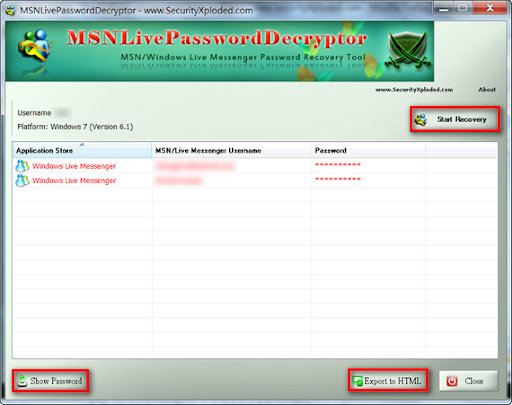Click the Close button at the bottom
This screenshot has width=512, height=405.
469,381
